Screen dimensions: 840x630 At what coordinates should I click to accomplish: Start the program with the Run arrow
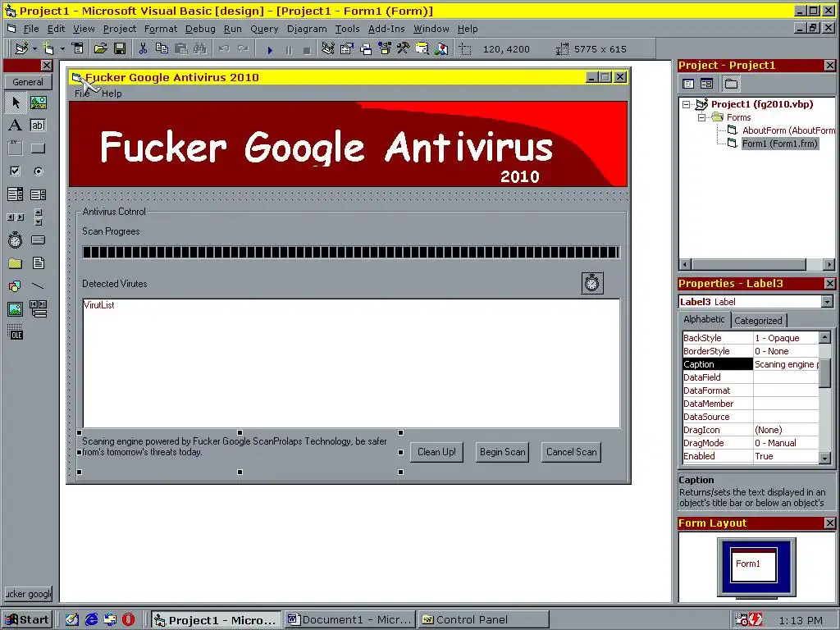click(269, 50)
